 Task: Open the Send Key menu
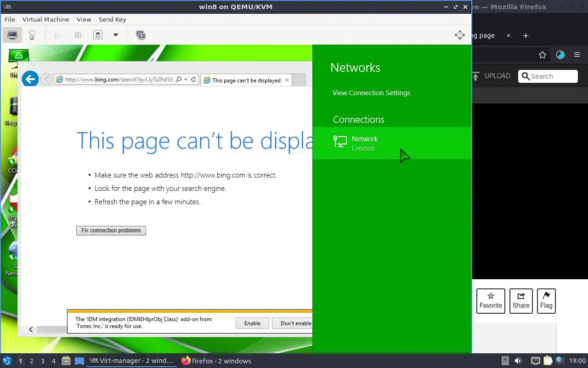112,19
